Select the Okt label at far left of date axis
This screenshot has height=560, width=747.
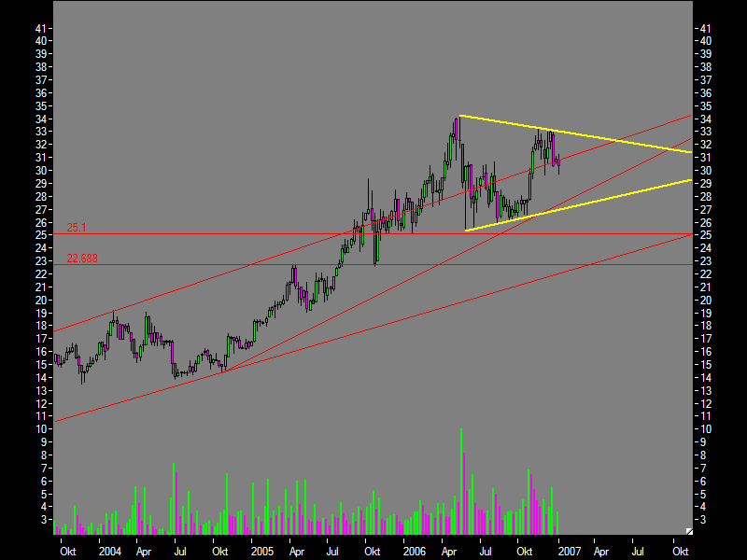tap(68, 551)
